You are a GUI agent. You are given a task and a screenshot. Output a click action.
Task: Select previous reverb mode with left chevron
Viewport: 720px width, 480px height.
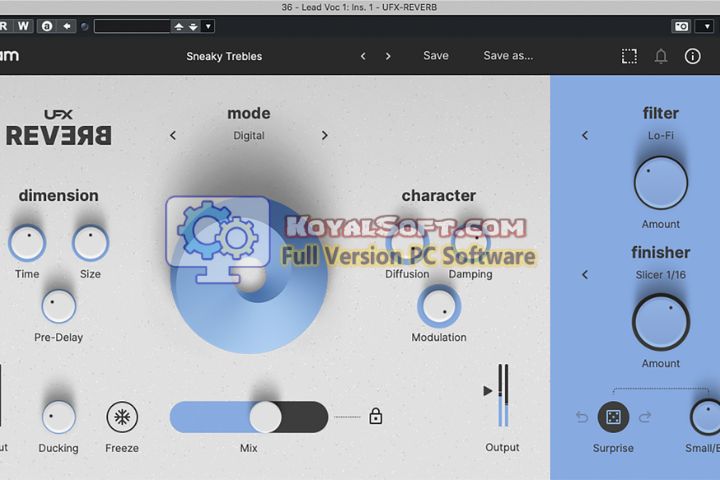(x=173, y=136)
